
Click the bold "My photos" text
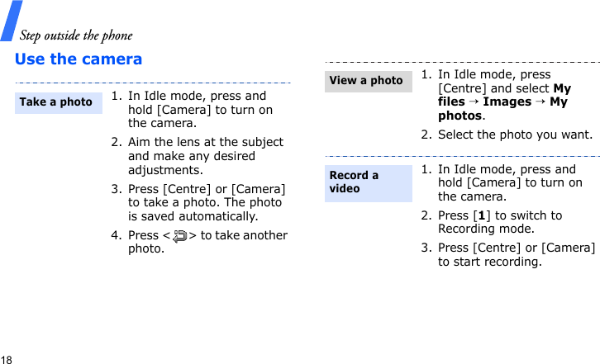pyautogui.click(x=502, y=110)
